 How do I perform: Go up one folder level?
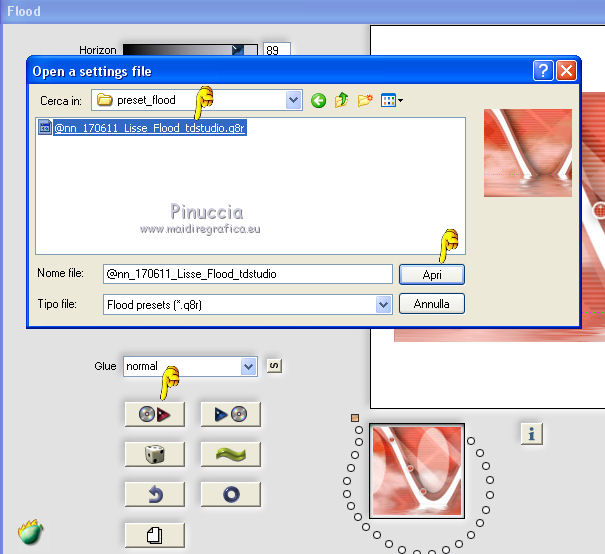(x=341, y=100)
